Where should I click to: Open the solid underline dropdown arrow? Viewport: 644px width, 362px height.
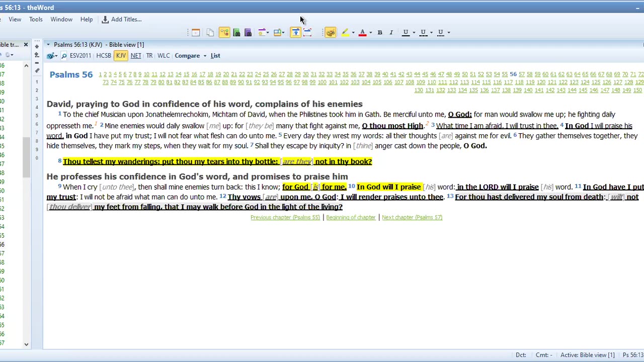[x=414, y=33]
